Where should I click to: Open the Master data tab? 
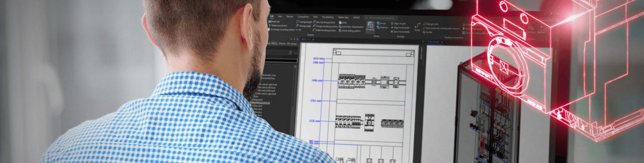pos(343,17)
